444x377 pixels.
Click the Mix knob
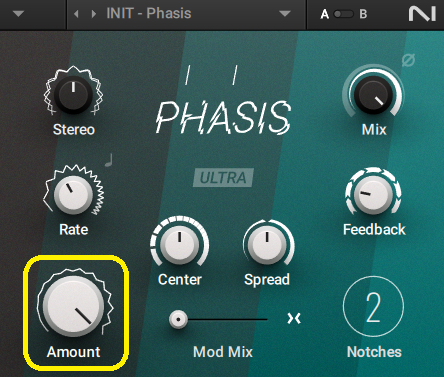coord(373,94)
